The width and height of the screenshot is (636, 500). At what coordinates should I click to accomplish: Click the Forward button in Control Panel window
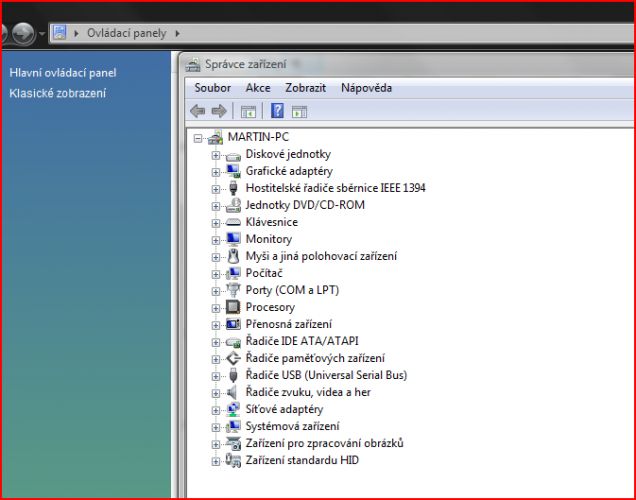pyautogui.click(x=23, y=33)
